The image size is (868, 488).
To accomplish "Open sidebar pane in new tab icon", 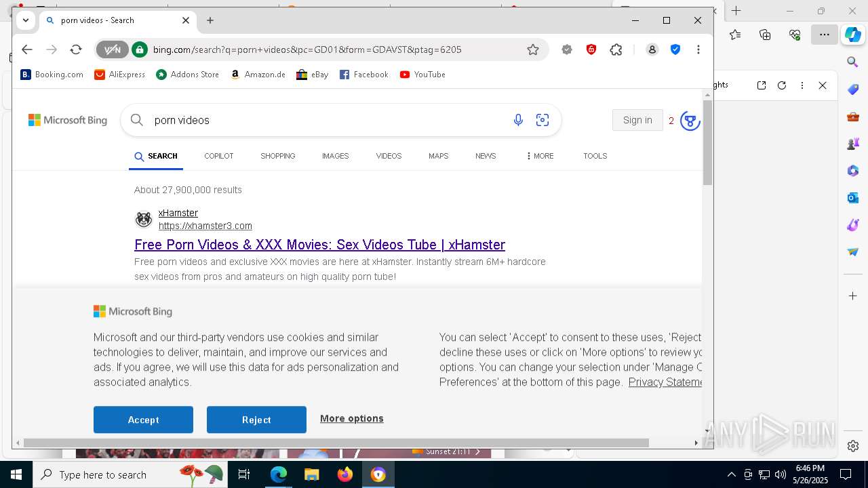I will pos(762,85).
